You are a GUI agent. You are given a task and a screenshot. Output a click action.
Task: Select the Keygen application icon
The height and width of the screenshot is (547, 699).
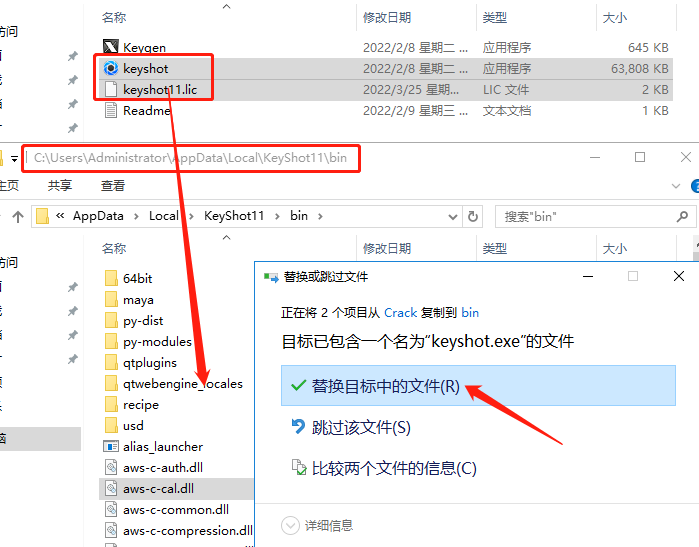[x=111, y=46]
